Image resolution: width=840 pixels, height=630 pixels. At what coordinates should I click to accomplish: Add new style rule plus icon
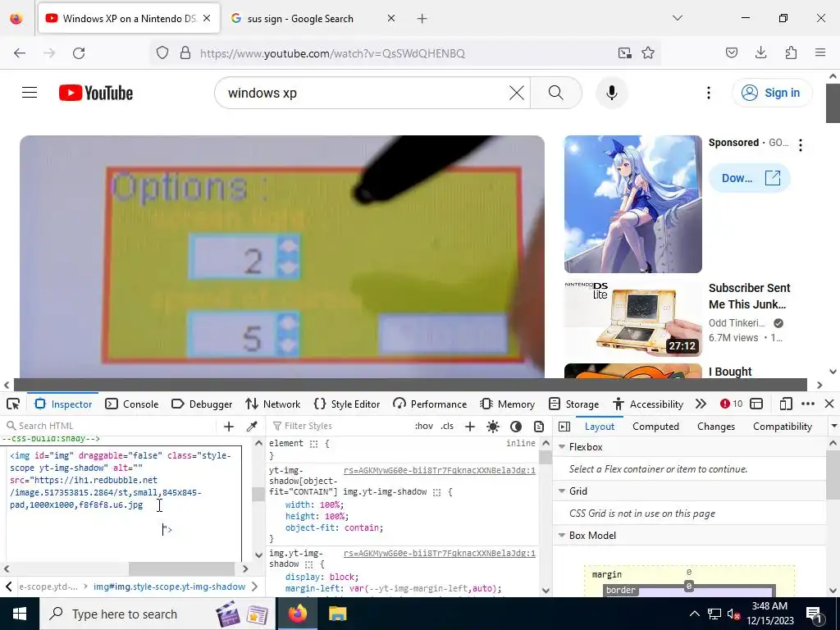pos(470,427)
